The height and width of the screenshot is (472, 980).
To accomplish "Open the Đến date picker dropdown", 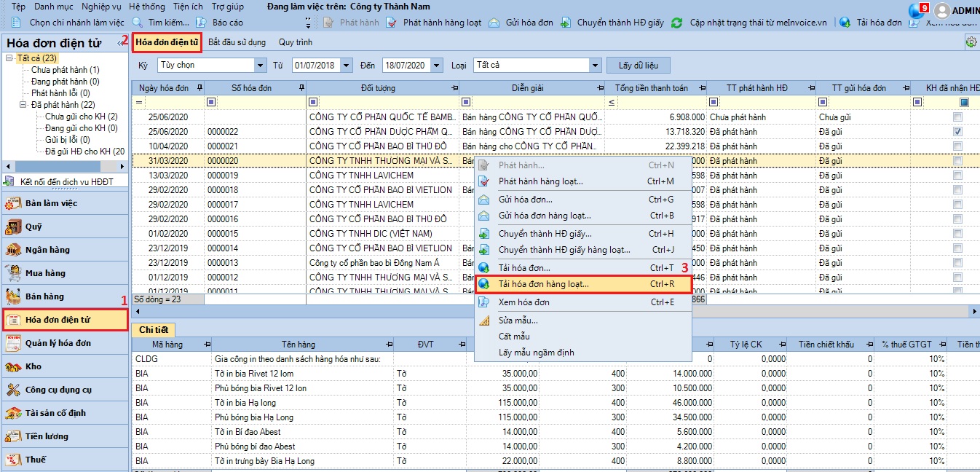I will click(436, 66).
